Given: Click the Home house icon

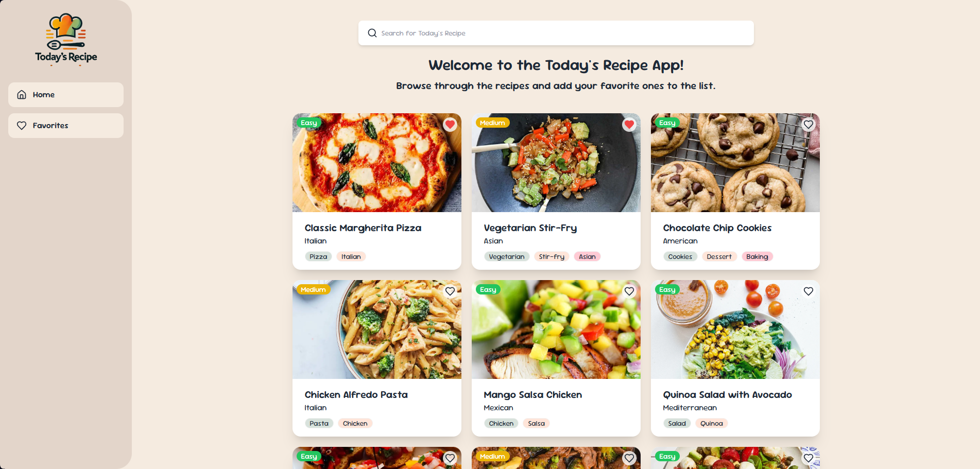Looking at the screenshot, I should (22, 95).
